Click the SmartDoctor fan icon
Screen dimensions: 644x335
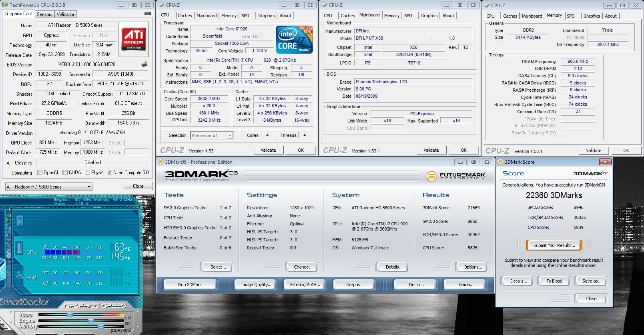click(19, 275)
